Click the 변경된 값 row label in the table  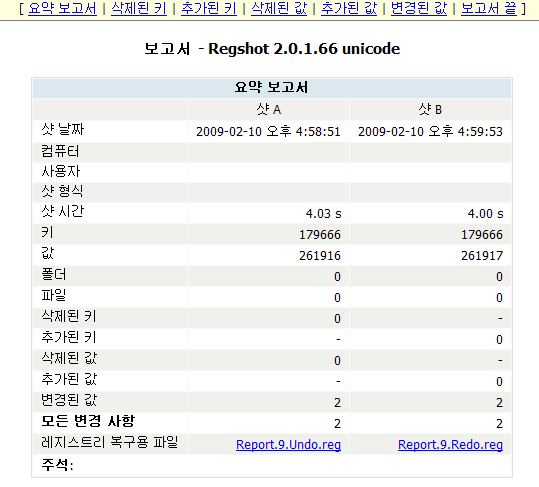(69, 400)
